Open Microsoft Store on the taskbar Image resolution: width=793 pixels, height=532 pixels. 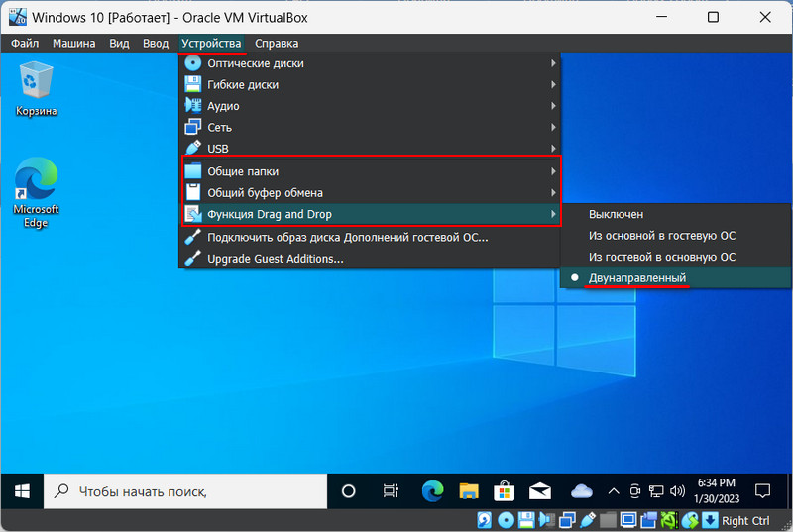click(x=504, y=491)
